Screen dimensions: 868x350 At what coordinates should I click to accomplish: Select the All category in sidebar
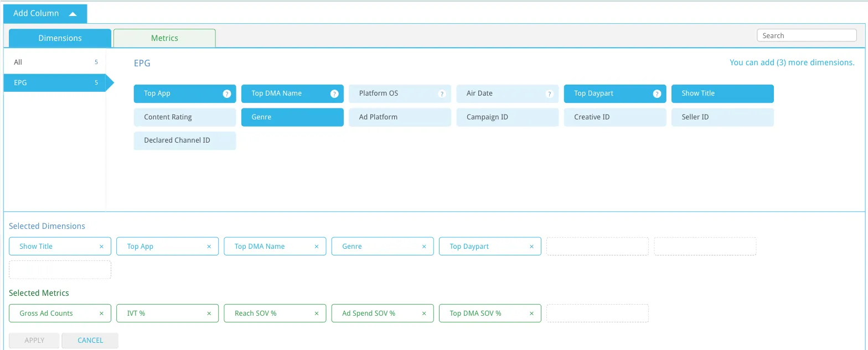[x=54, y=62]
